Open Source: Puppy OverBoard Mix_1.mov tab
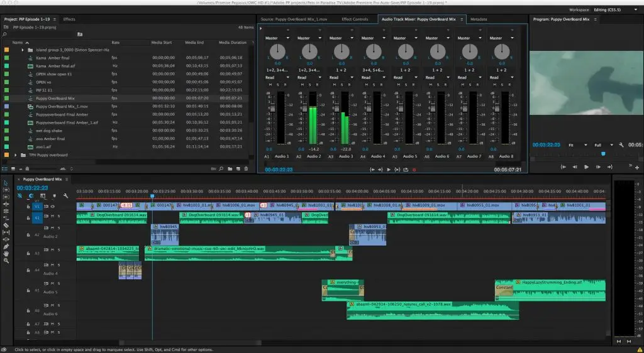 pos(294,19)
